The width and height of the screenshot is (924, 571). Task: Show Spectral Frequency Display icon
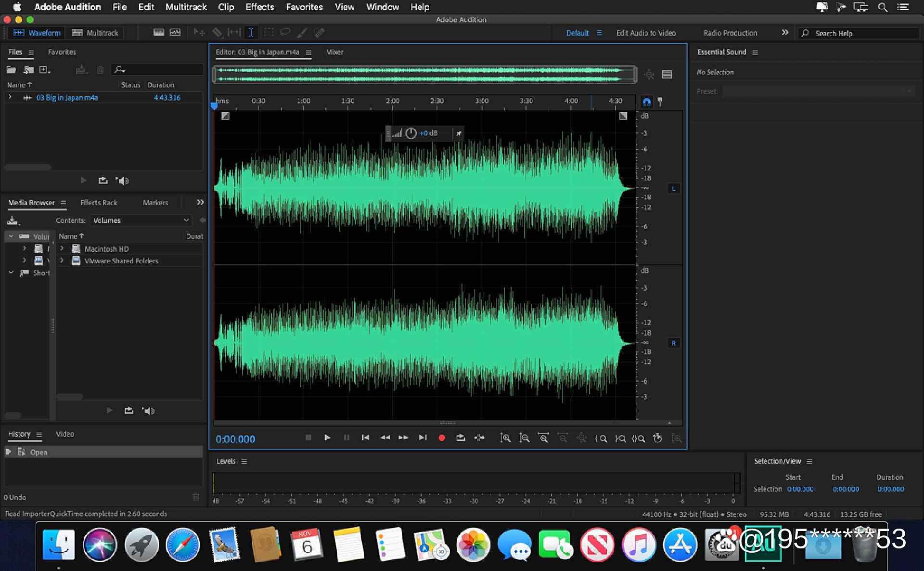click(x=158, y=33)
